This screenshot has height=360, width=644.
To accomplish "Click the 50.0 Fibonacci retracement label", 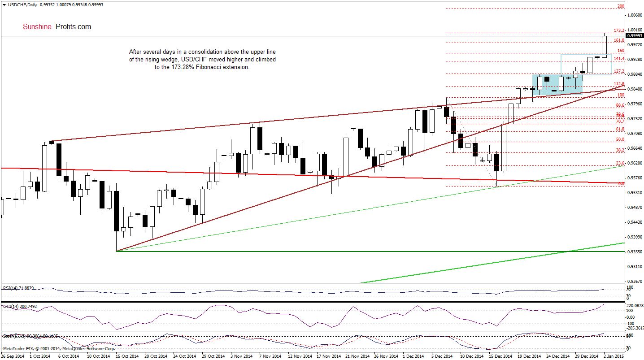I will [620, 139].
